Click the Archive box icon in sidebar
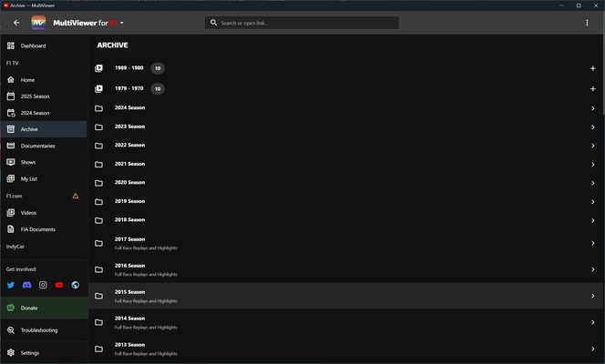Viewport: 605px width, 364px height. [11, 129]
